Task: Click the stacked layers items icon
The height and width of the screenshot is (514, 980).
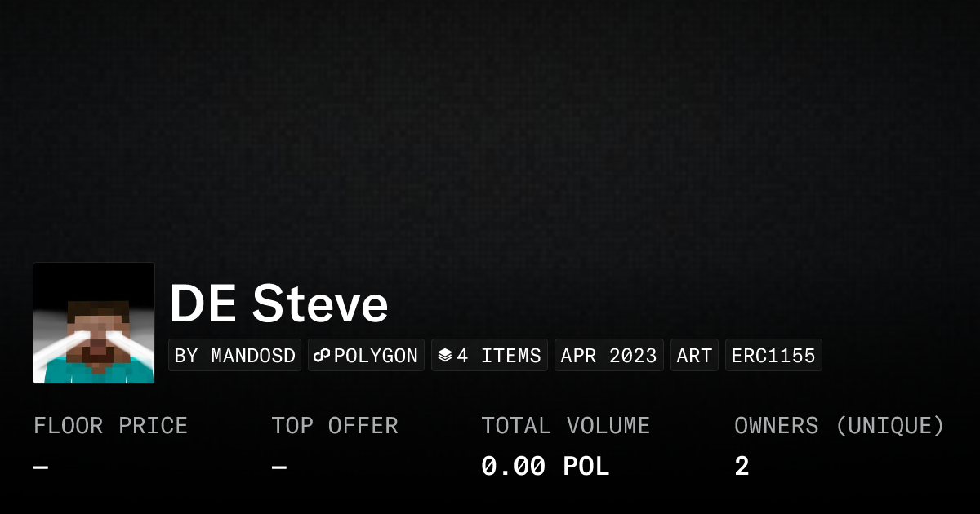Action: (x=445, y=356)
